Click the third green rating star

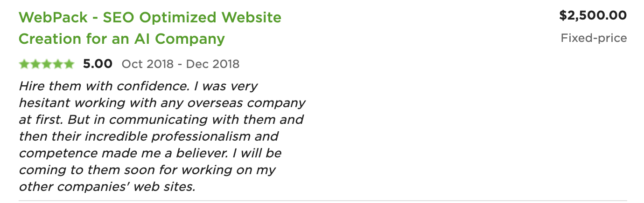click(x=46, y=64)
